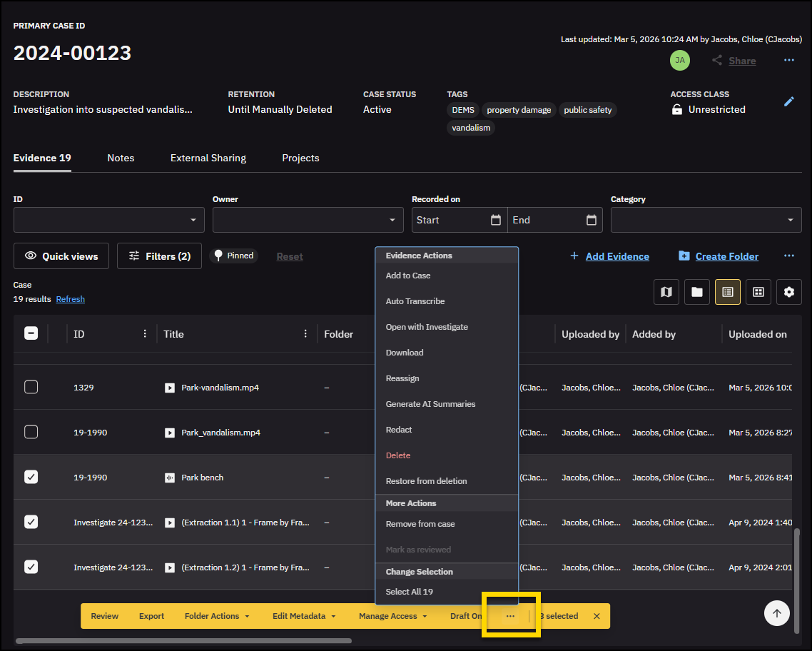
Task: Dismiss selection with the X icon
Action: (597, 616)
